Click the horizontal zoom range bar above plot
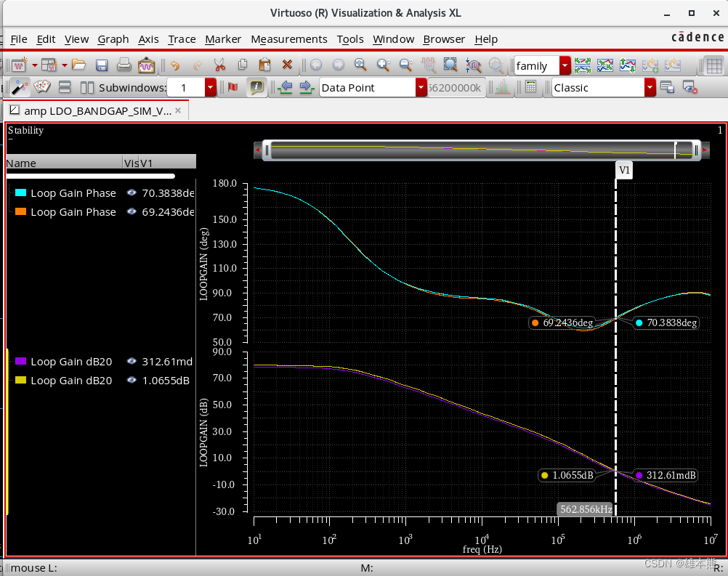Screen dimensions: 728x576 coord(482,150)
